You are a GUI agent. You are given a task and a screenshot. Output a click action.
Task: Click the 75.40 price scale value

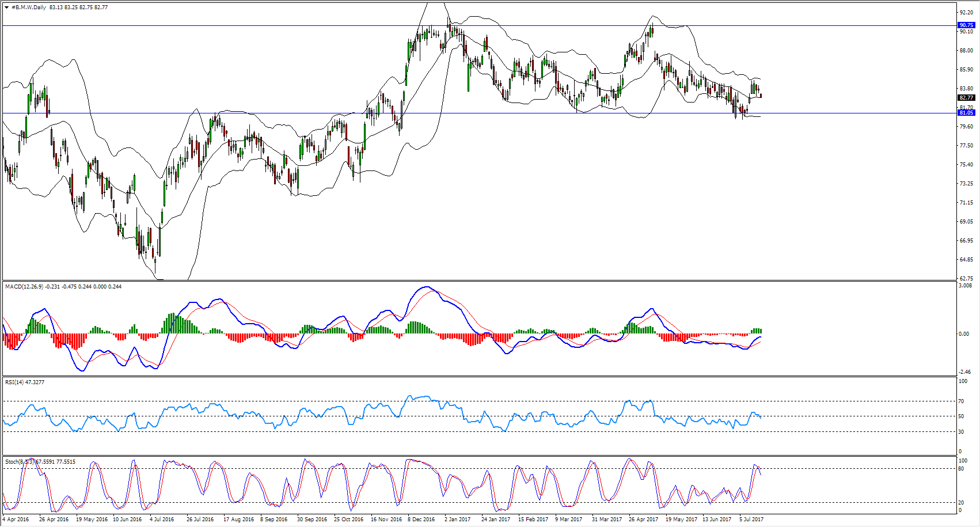click(966, 165)
